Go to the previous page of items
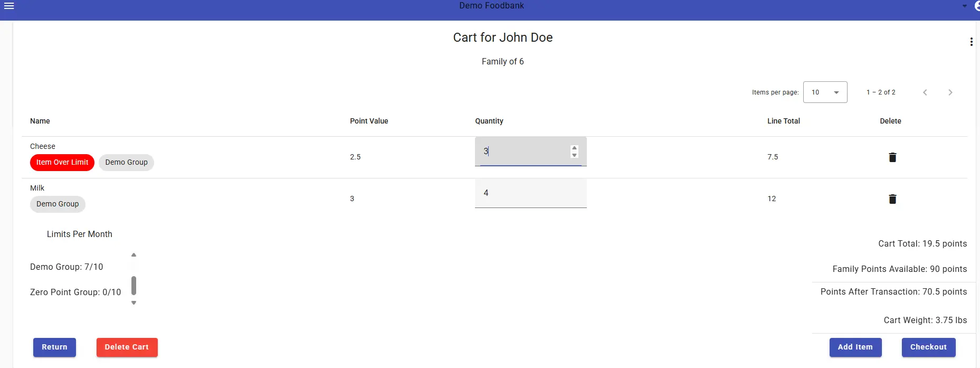Viewport: 980px width, 368px height. point(925,92)
